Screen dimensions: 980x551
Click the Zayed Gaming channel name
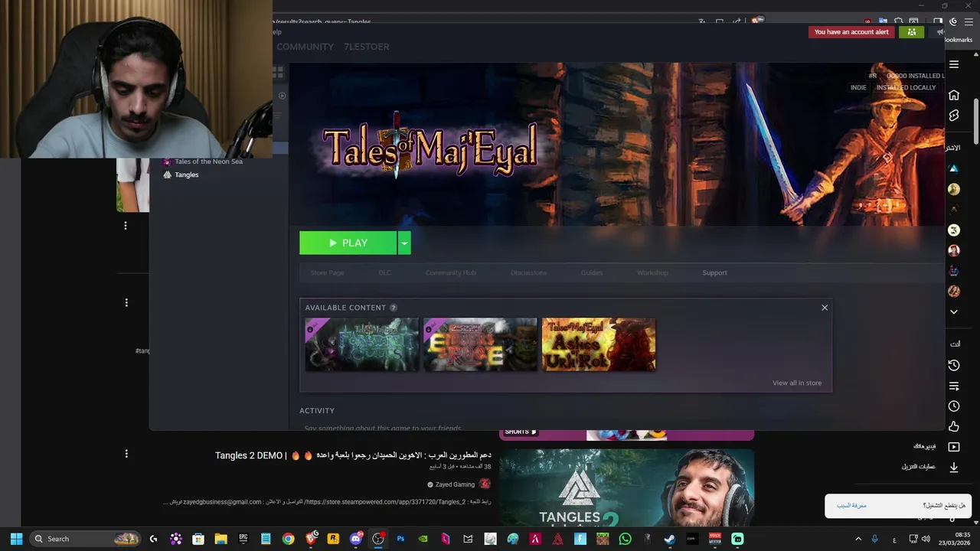tap(455, 484)
